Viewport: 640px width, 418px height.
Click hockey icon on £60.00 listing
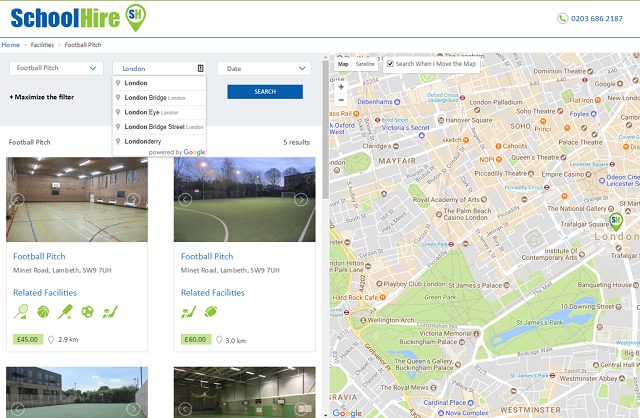coord(189,312)
